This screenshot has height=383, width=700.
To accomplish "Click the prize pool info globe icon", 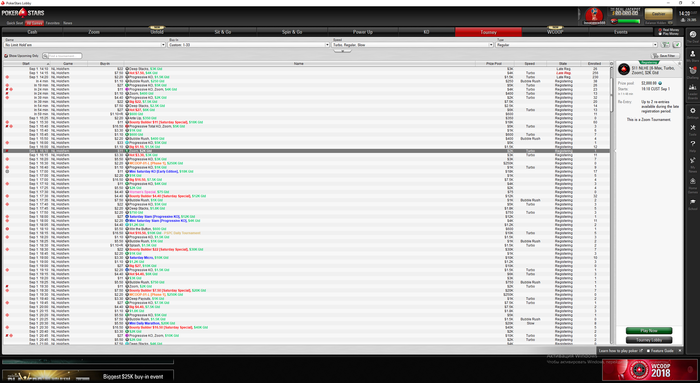I will point(660,83).
